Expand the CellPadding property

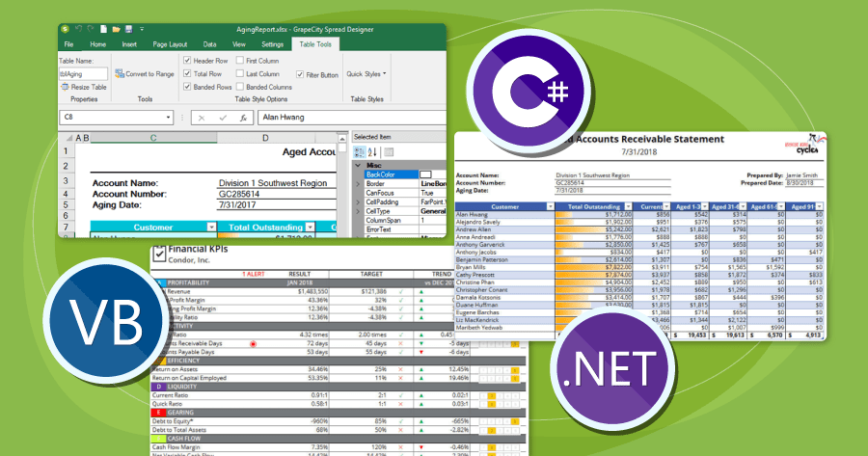pos(358,202)
